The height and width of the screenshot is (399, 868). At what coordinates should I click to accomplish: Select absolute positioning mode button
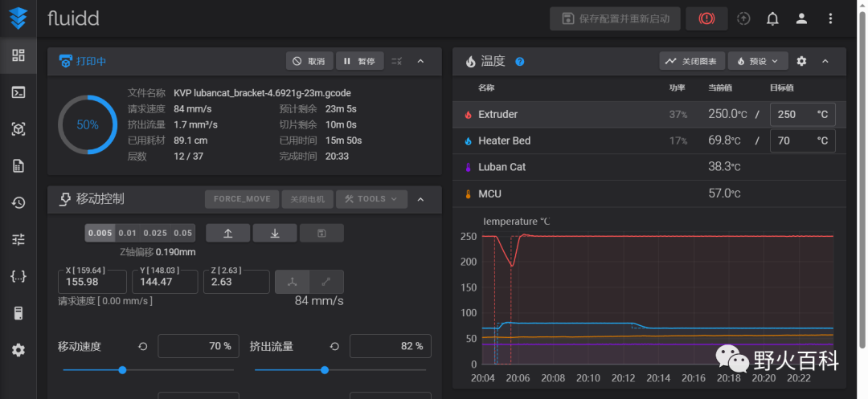(x=293, y=282)
